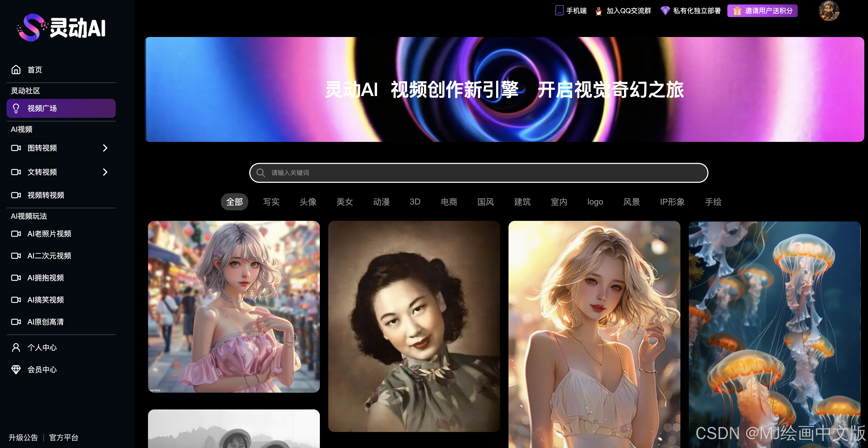Image resolution: width=868 pixels, height=448 pixels.
Task: Click the search magnifier icon
Action: pos(261,173)
